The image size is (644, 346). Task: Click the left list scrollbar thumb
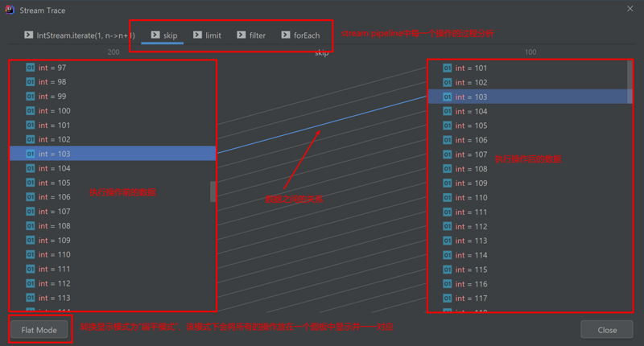213,192
